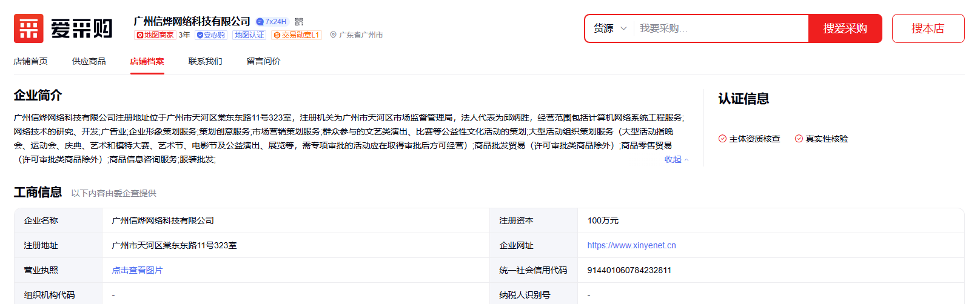Click the company name in the header

[192, 22]
